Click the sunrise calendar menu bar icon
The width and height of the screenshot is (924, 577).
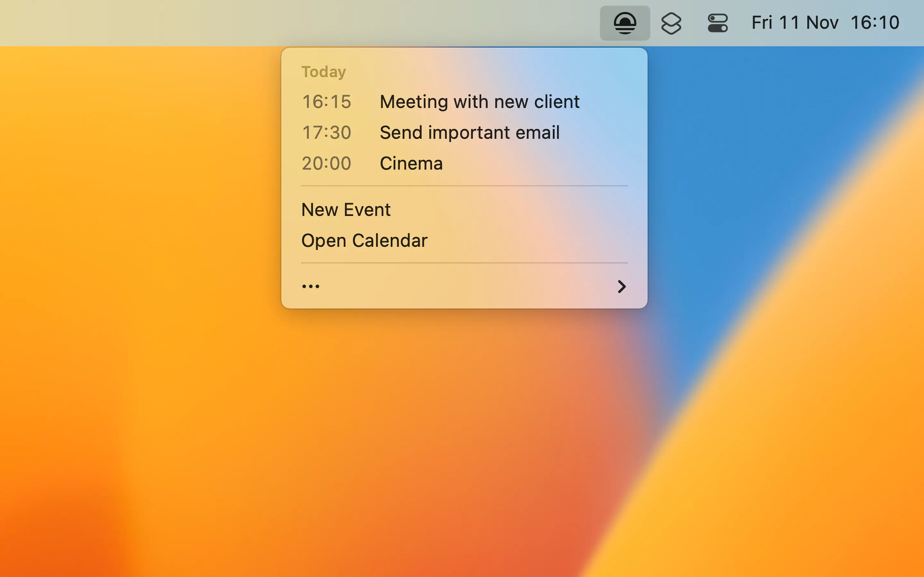pos(625,23)
